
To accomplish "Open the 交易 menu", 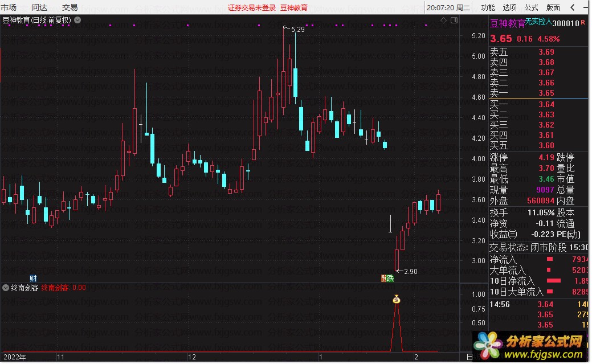I will [x=70, y=7].
